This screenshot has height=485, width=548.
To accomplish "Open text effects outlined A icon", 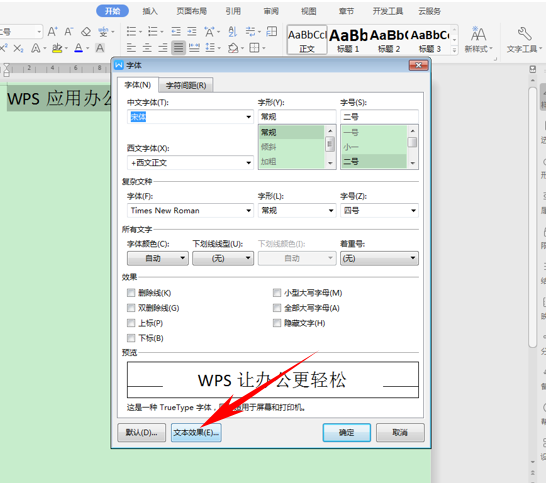I will 36,48.
